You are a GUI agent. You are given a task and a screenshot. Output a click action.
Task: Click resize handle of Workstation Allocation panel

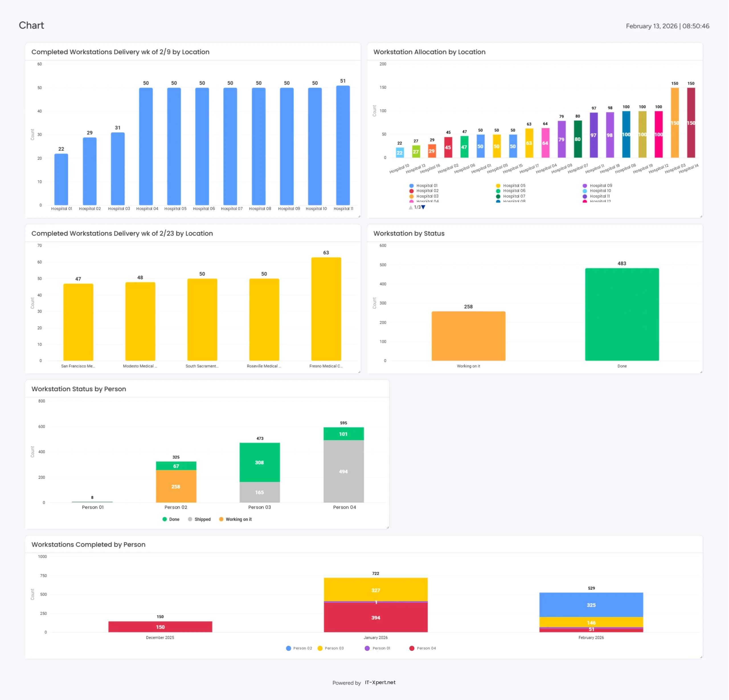701,216
